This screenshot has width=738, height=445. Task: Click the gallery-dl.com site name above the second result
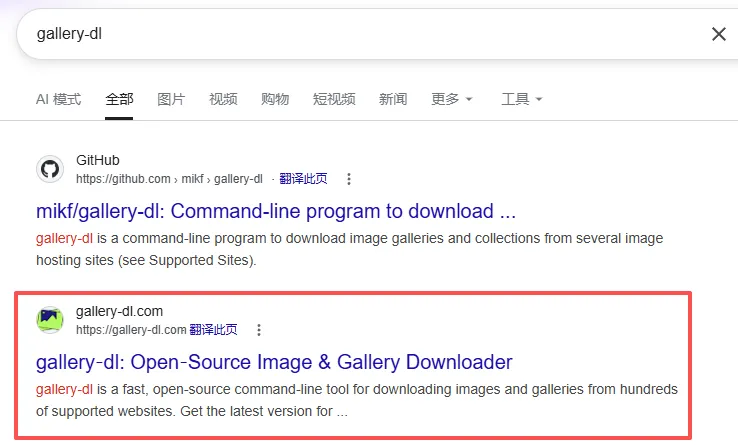tap(120, 311)
